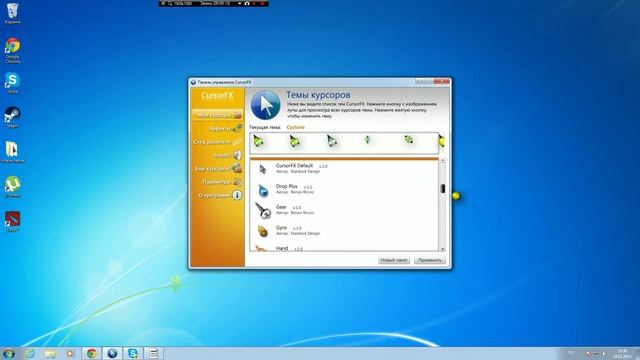This screenshot has width=640, height=360.
Task: Open the Dota 2 desktop shortcut
Action: coord(12,222)
